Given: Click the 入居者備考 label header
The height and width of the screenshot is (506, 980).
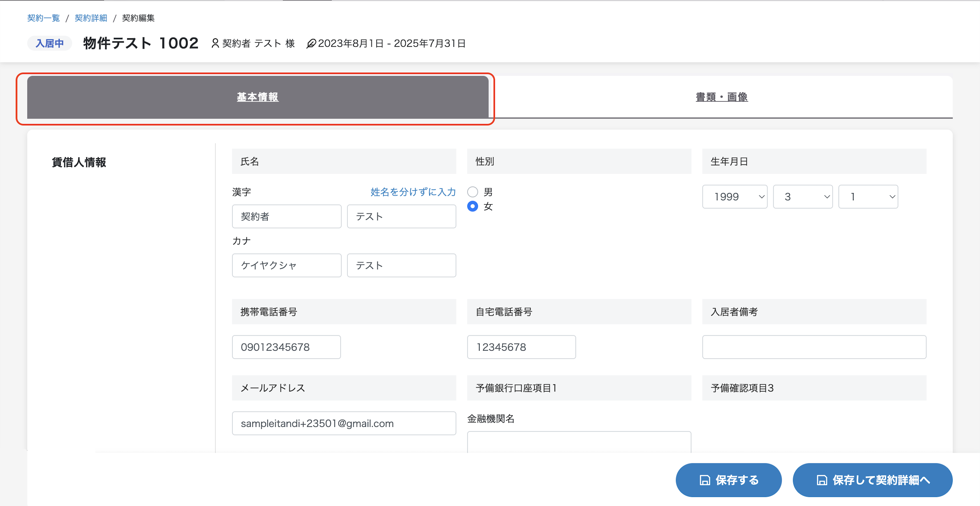Looking at the screenshot, I should [814, 312].
